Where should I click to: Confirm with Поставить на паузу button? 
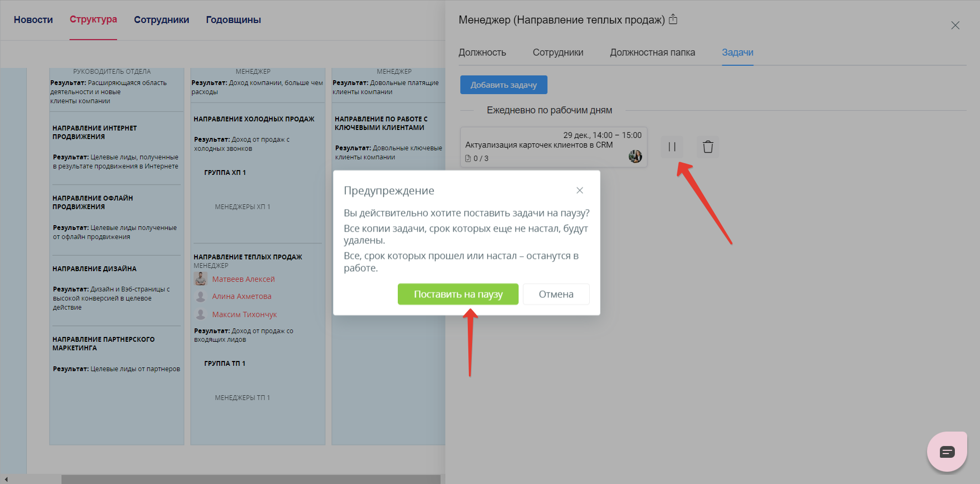(x=458, y=294)
